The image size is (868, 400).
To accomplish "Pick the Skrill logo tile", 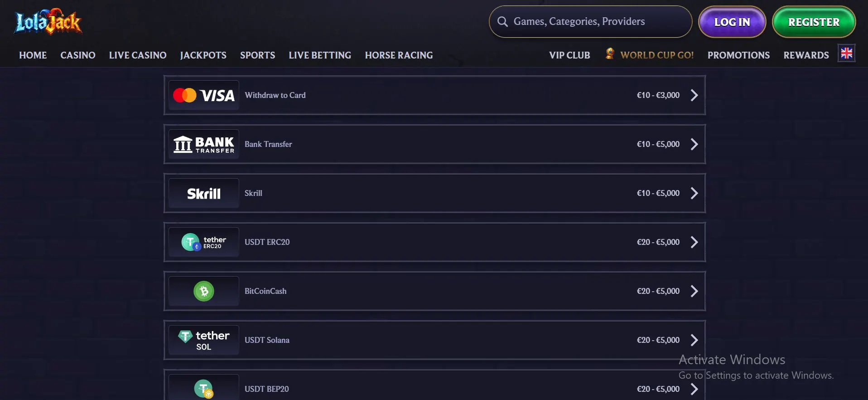I will pyautogui.click(x=203, y=193).
